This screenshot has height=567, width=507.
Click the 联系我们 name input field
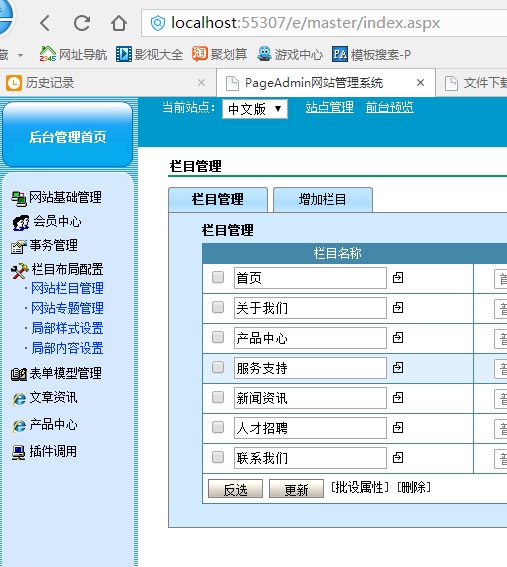coord(310,458)
